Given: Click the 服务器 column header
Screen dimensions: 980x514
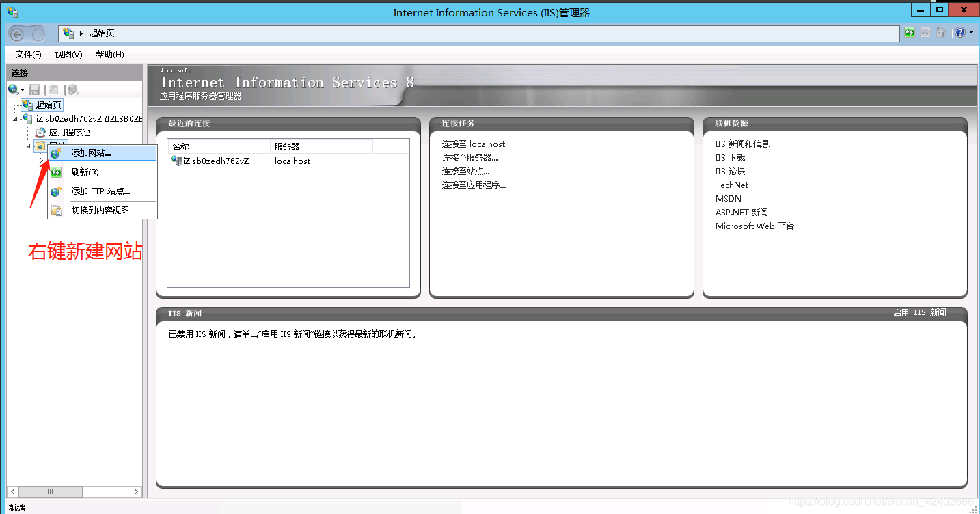Looking at the screenshot, I should (x=322, y=146).
